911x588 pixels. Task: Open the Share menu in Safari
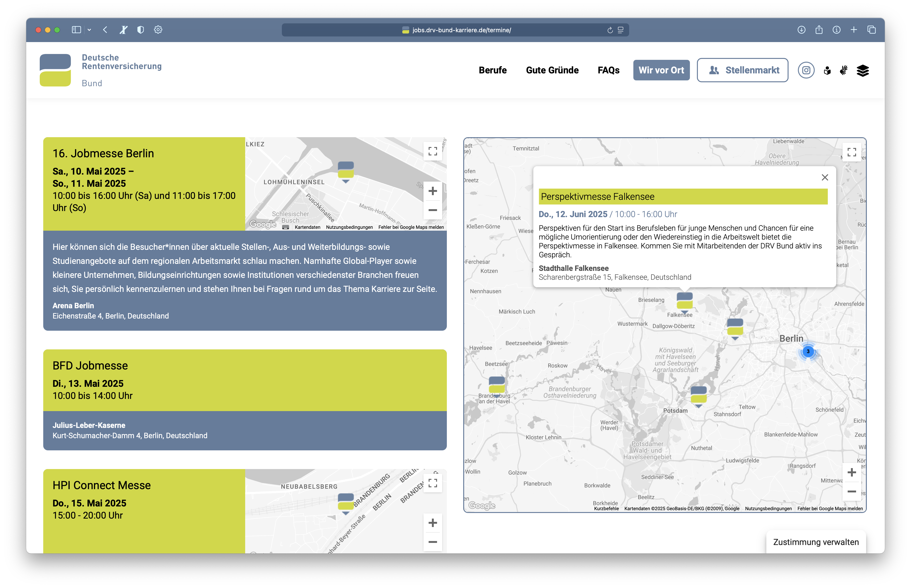click(819, 30)
